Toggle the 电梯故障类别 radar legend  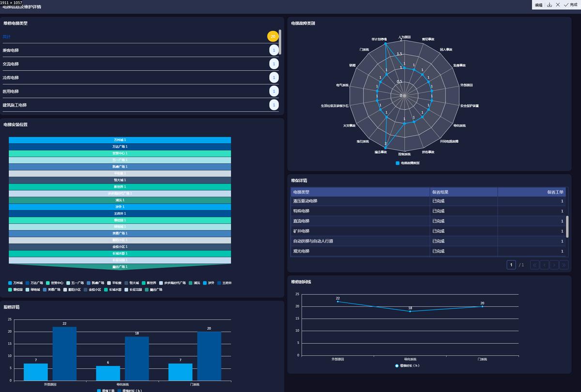(x=408, y=163)
